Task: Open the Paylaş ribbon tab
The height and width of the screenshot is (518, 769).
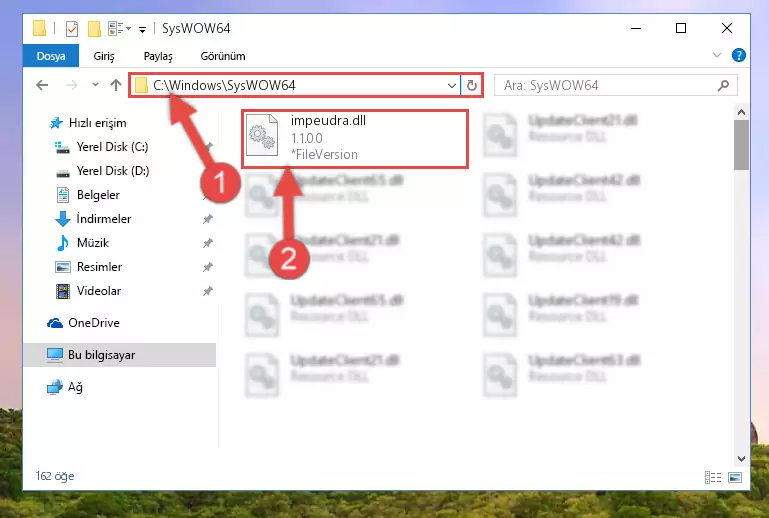Action: pos(158,56)
